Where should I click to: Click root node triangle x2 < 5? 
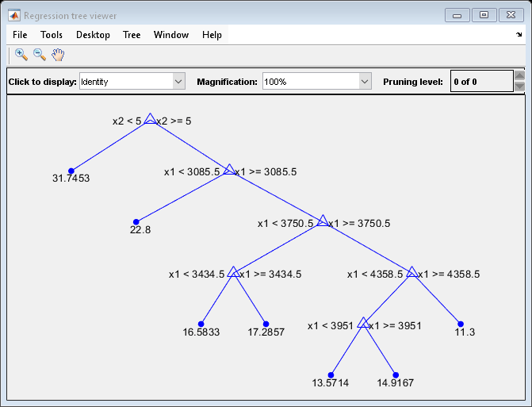tap(150, 120)
